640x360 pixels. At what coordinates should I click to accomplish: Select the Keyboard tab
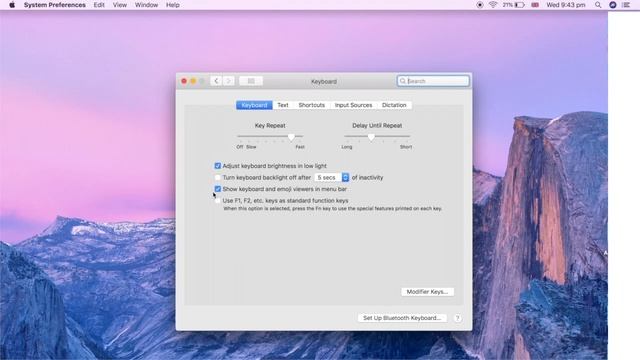(x=254, y=105)
